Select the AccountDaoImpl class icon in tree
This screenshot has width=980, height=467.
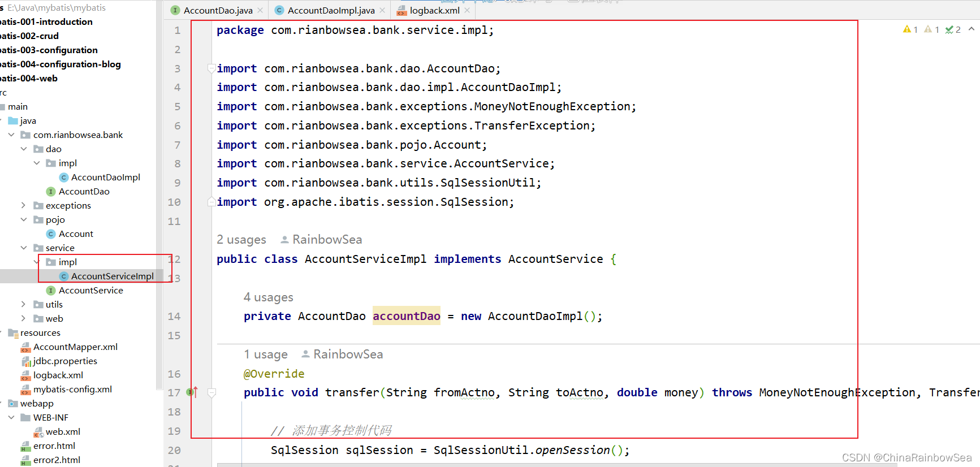pyautogui.click(x=64, y=178)
